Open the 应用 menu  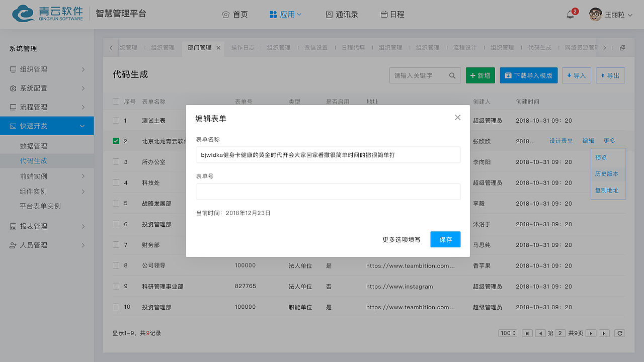tap(285, 15)
